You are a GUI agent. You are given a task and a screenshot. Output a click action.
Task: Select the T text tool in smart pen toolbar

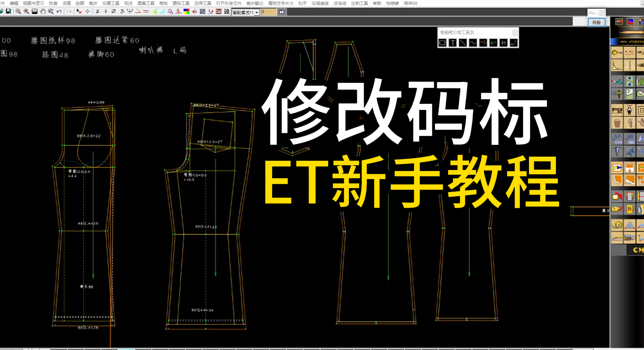coord(453,43)
